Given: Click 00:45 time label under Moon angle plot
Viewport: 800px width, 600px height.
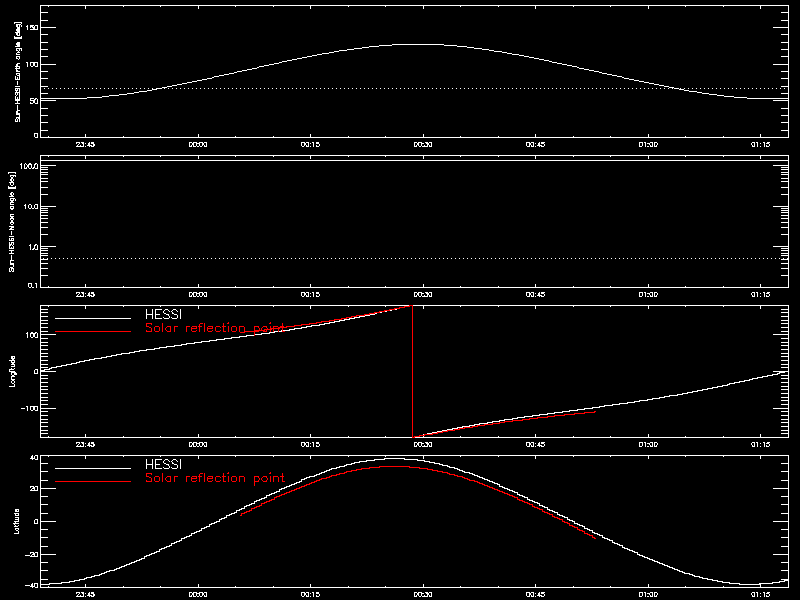Looking at the screenshot, I should click(536, 294).
